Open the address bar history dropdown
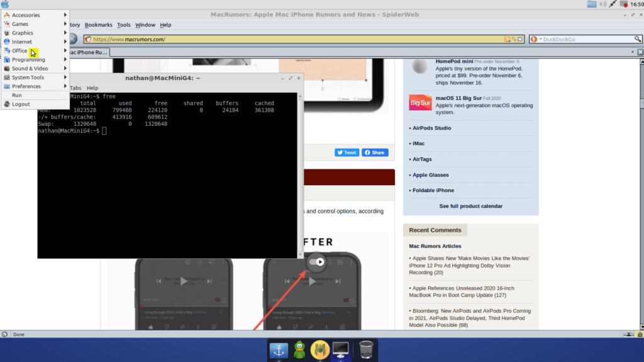Viewport: 644px width, 362px height. click(520, 40)
